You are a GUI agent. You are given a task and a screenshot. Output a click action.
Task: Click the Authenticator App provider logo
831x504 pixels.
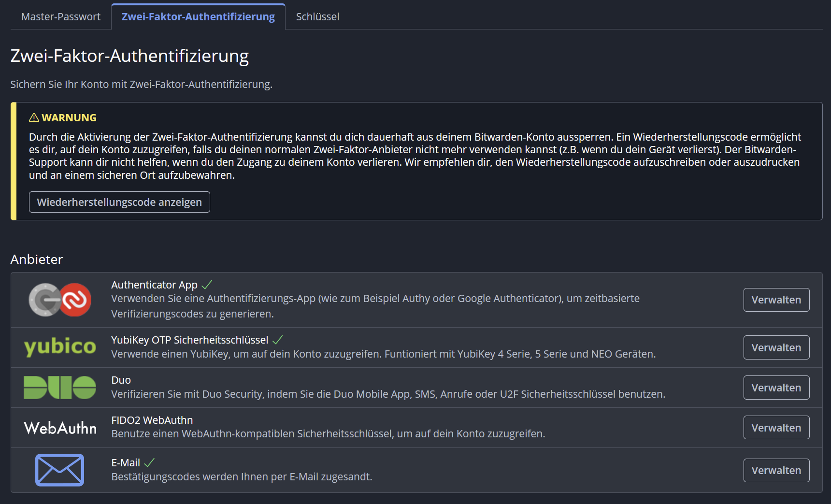60,300
